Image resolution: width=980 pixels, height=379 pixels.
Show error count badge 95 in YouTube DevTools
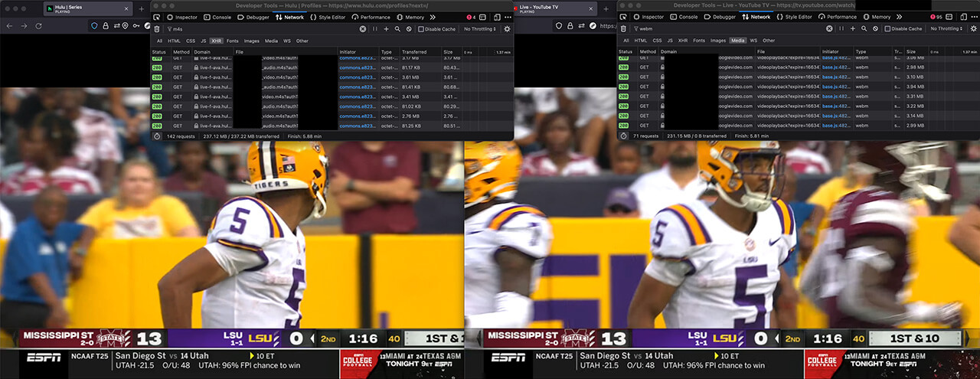pyautogui.click(x=936, y=17)
